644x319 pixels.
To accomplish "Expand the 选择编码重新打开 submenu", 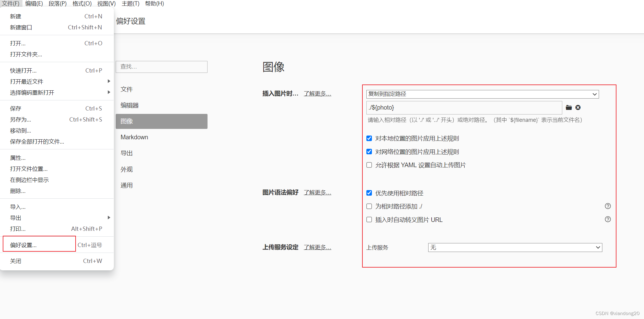I will tap(57, 92).
